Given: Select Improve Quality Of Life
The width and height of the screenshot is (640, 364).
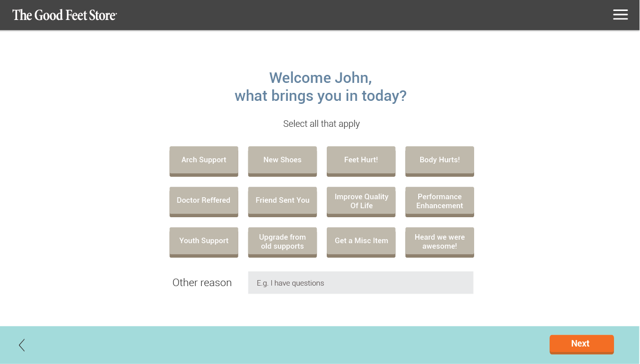Looking at the screenshot, I should click(x=361, y=201).
